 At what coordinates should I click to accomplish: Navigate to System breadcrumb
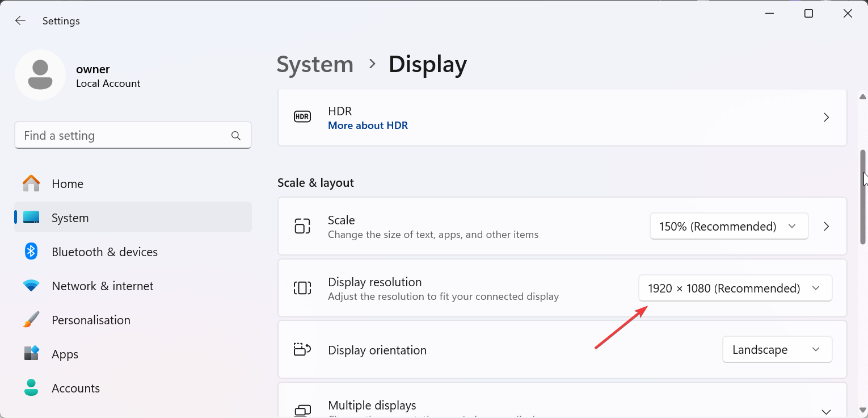(315, 64)
